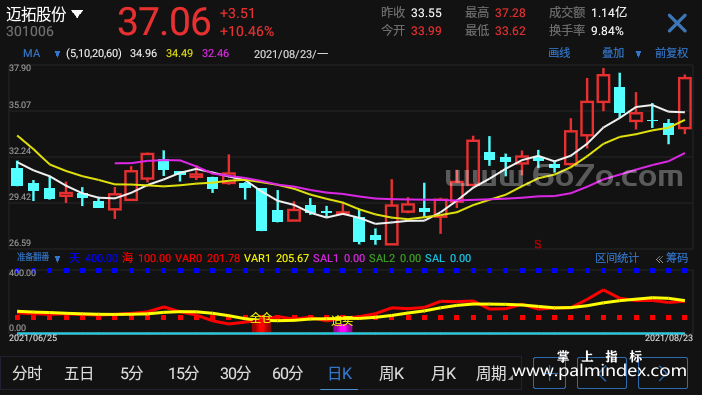Click the left arrow previous-candle button
Image resolution: width=702 pixels, height=395 pixels.
click(602, 373)
